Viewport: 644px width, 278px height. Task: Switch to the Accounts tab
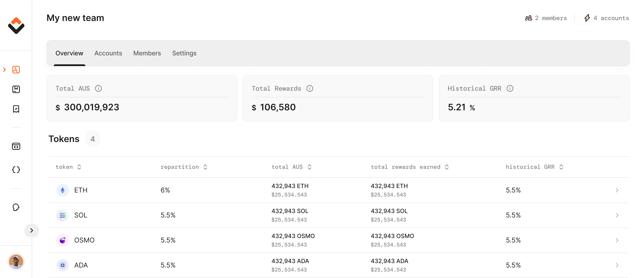108,53
